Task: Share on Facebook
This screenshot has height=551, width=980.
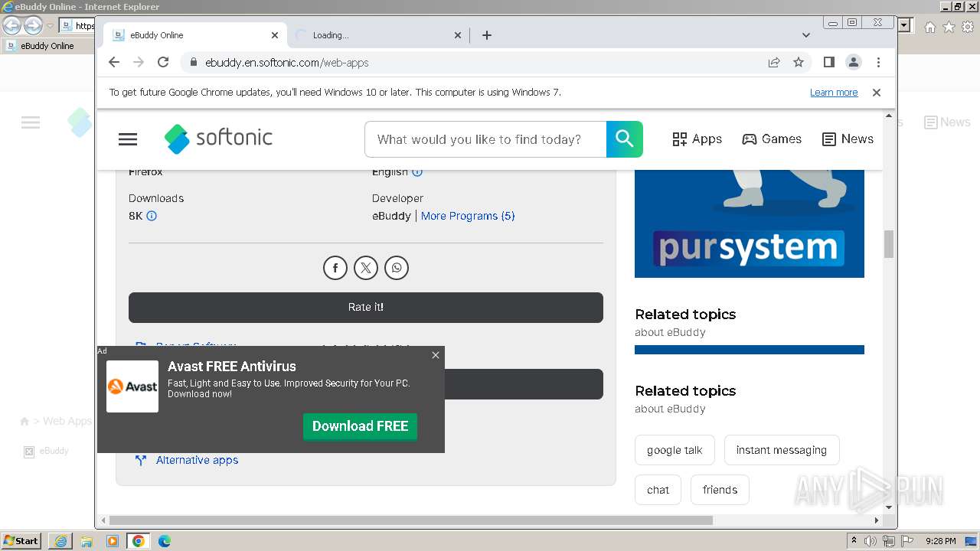Action: 335,268
